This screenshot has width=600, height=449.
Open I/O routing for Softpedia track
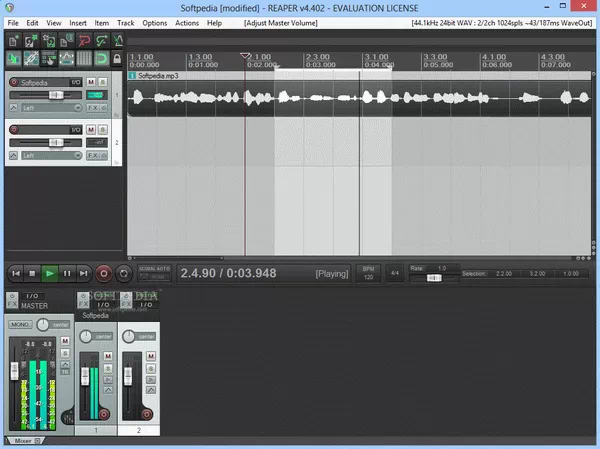[x=76, y=82]
